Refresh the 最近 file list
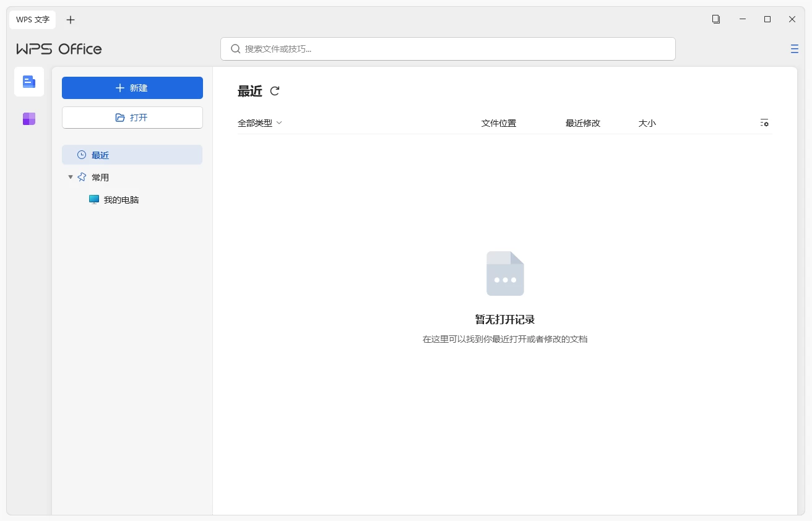The height and width of the screenshot is (521, 812). click(275, 91)
